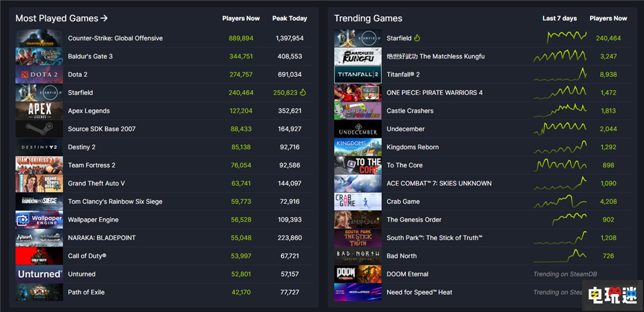
Task: Open the DOOM Eternal game icon
Action: point(357,274)
